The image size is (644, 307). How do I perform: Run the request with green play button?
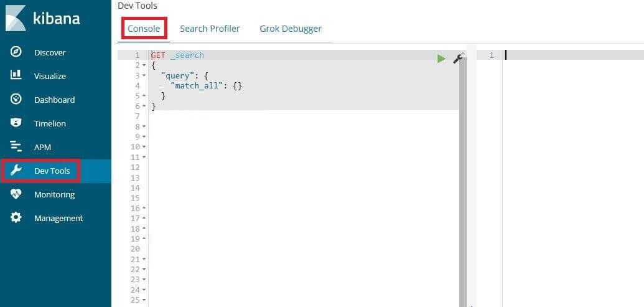point(441,58)
